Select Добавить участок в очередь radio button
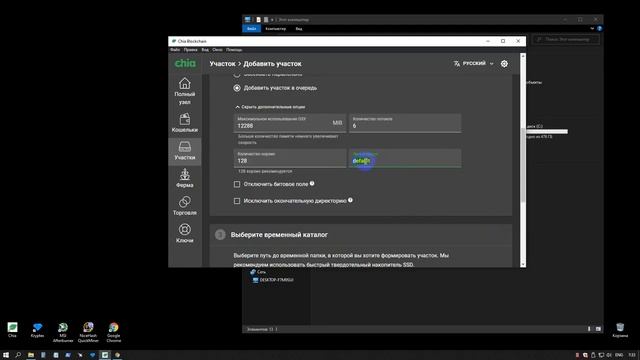Viewport: 640px width, 360px height. coord(237,88)
